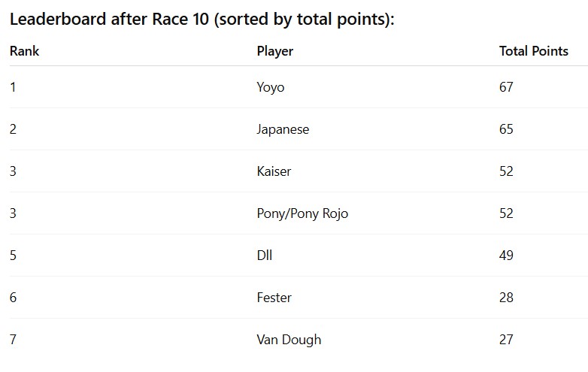The height and width of the screenshot is (372, 588).
Task: Click player name Van Dough
Action: tap(289, 340)
